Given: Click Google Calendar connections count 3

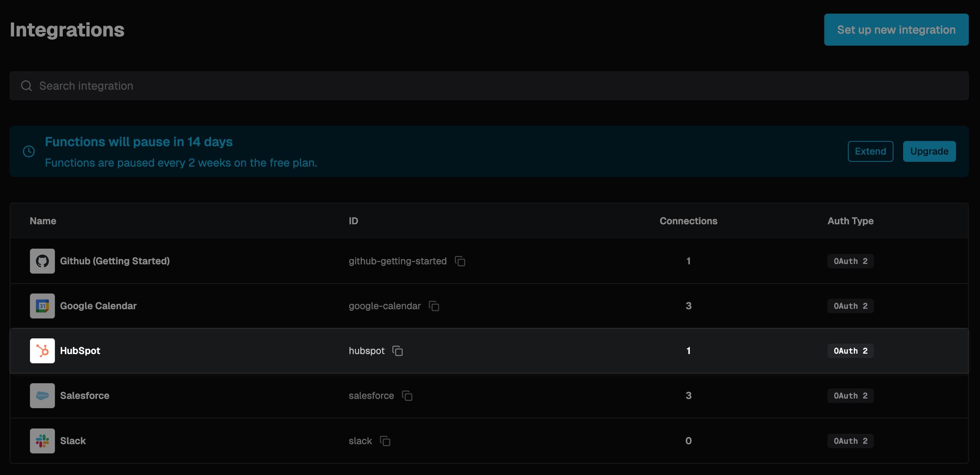Looking at the screenshot, I should coord(689,306).
